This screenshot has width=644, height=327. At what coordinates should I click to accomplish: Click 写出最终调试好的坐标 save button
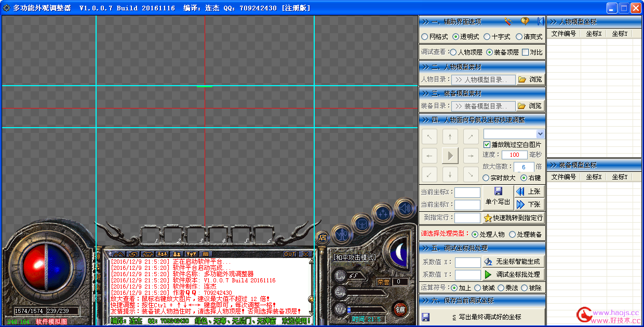point(482,317)
